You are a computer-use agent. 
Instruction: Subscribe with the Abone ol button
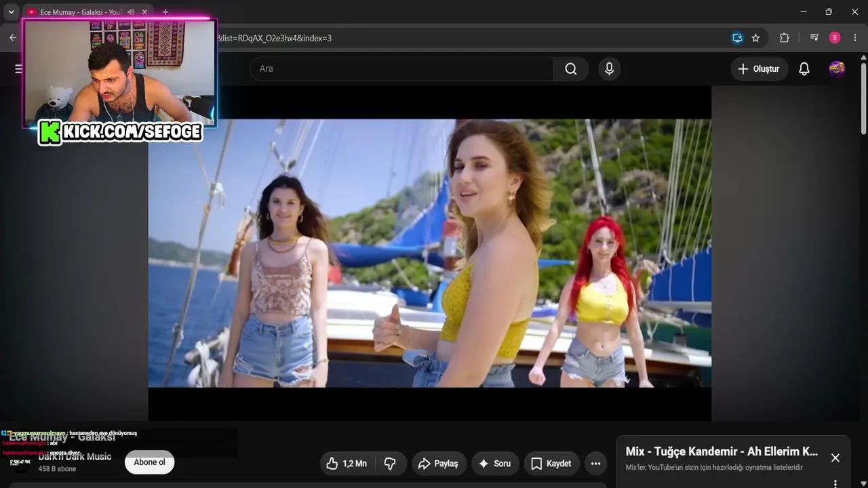[149, 462]
